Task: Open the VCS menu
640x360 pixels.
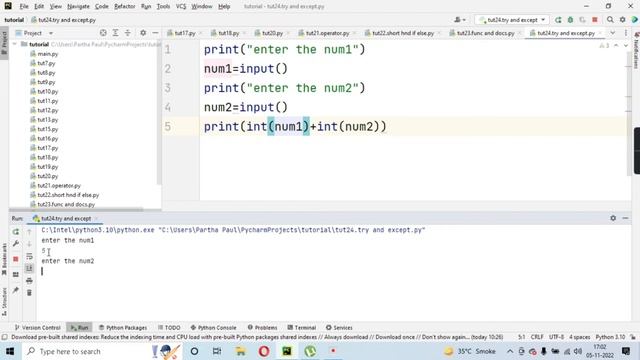Action: (x=181, y=7)
